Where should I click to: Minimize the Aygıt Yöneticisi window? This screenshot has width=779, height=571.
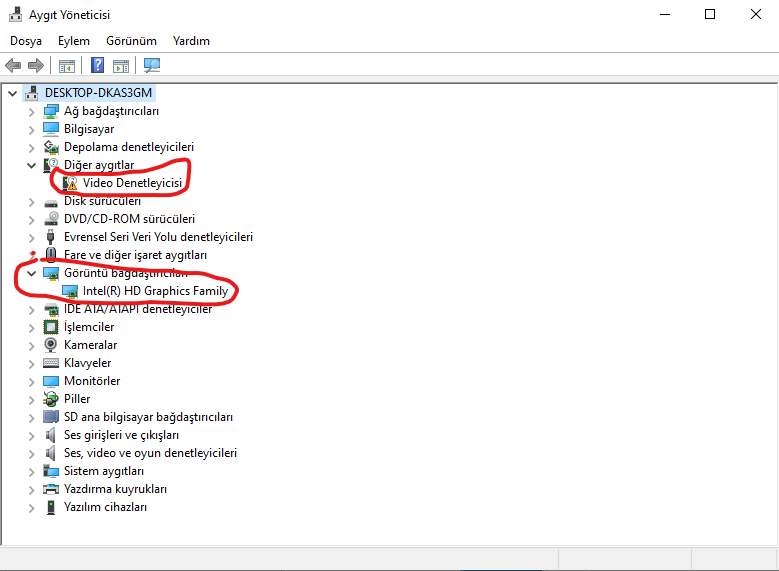point(665,14)
